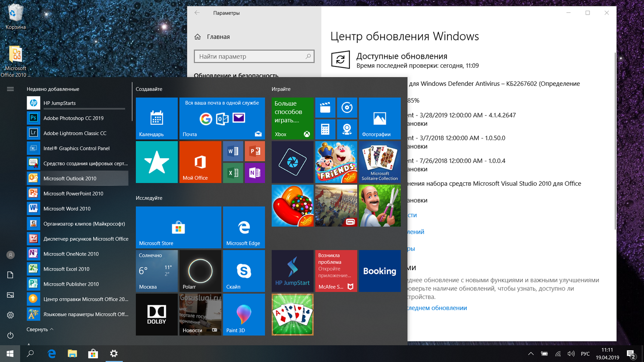Click the taskbar clock 11:11

tap(607, 354)
